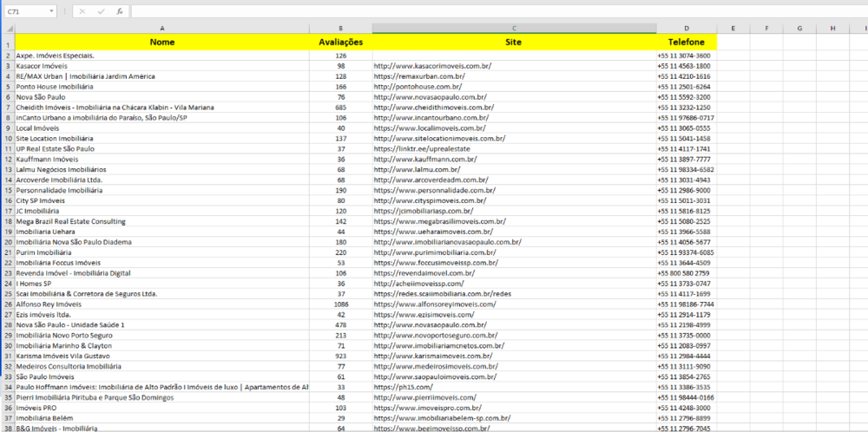Select phone cell +55 11 2986-9000
This screenshot has height=432, width=868.
(687, 190)
